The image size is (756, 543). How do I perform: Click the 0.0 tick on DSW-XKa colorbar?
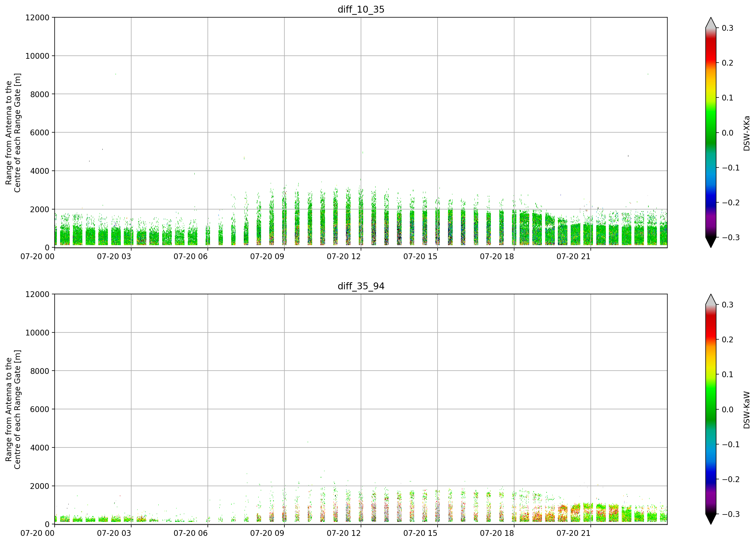(x=728, y=133)
